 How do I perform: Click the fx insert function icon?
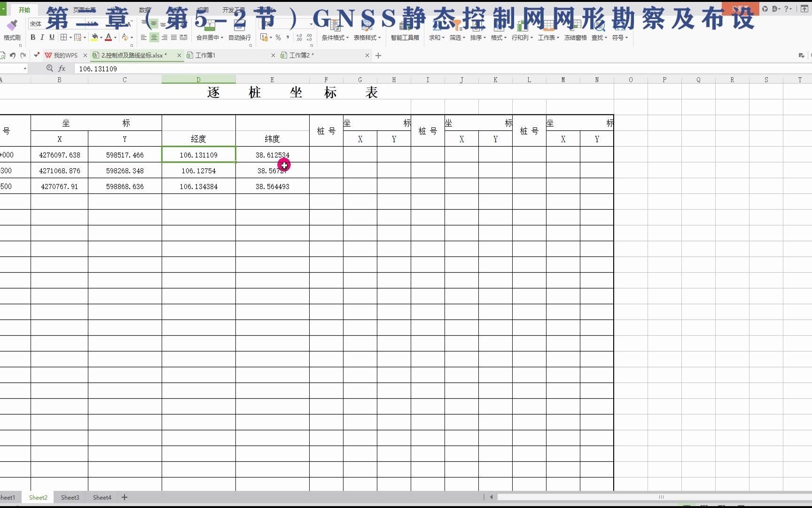[62, 68]
